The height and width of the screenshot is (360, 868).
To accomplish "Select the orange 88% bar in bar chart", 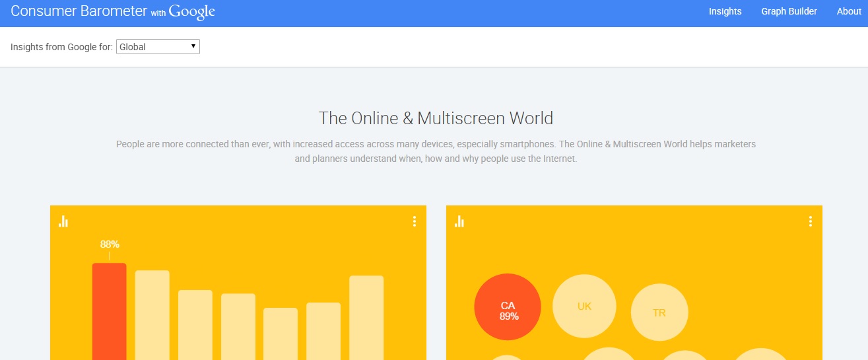I will [x=109, y=311].
